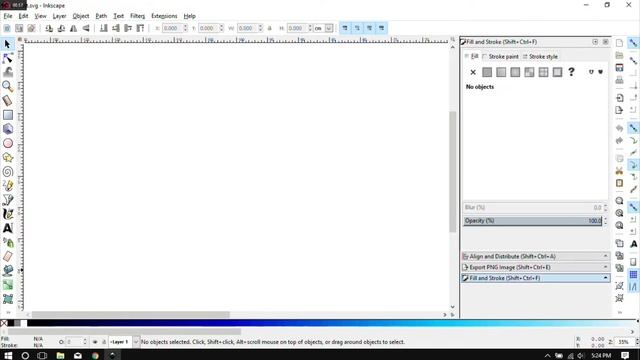This screenshot has height=360, width=640.
Task: Click Flip horizontal in the controls bar
Action: click(73, 28)
